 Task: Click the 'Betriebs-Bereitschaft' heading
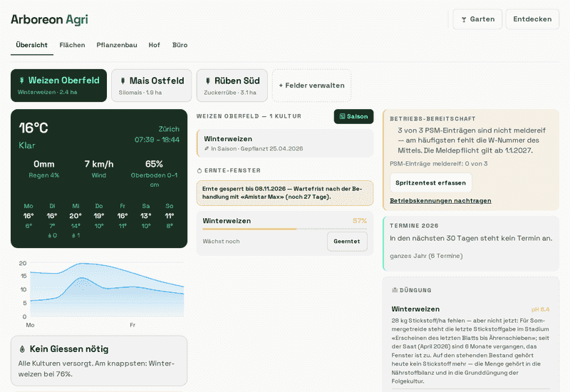[432, 119]
